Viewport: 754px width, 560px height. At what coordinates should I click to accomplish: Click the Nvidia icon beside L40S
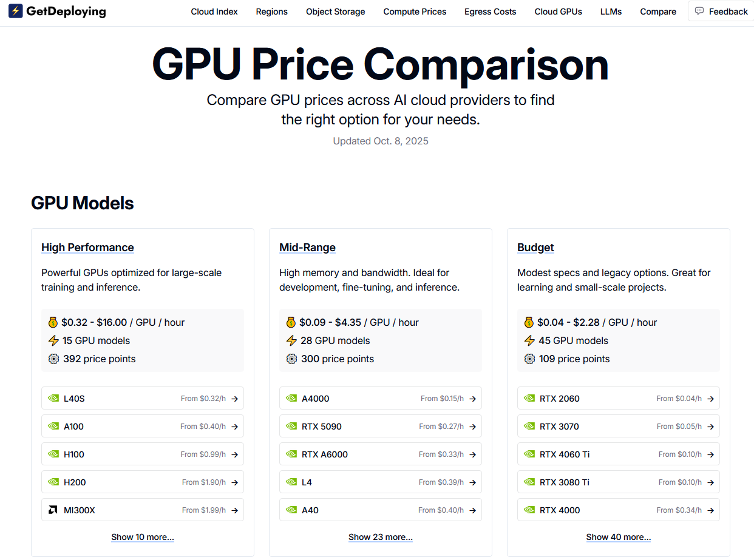[x=53, y=399]
